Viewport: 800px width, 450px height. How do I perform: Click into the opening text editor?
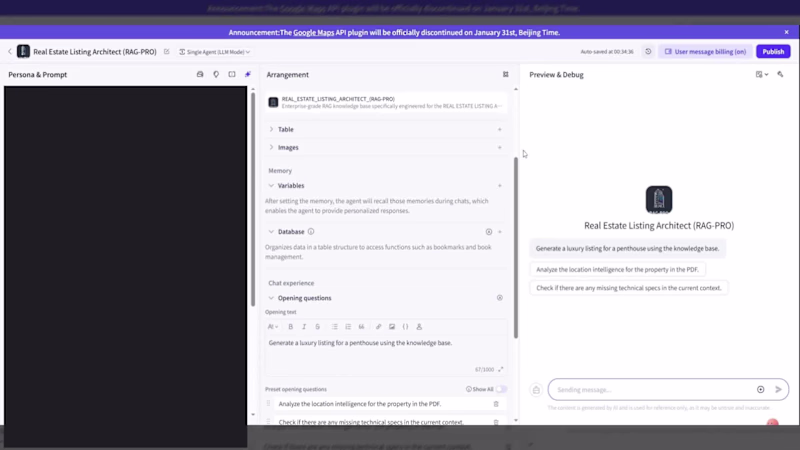point(386,350)
